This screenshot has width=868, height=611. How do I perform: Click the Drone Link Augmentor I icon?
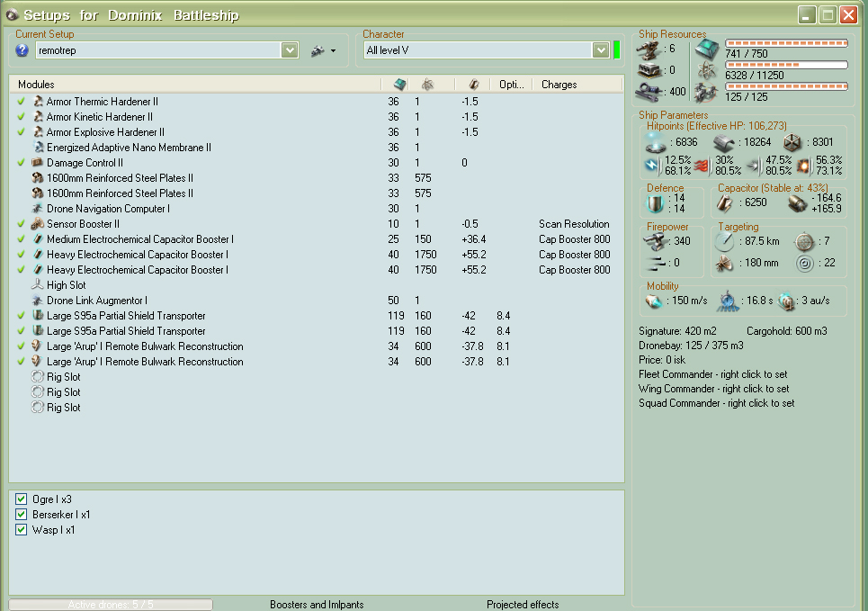[x=38, y=301]
